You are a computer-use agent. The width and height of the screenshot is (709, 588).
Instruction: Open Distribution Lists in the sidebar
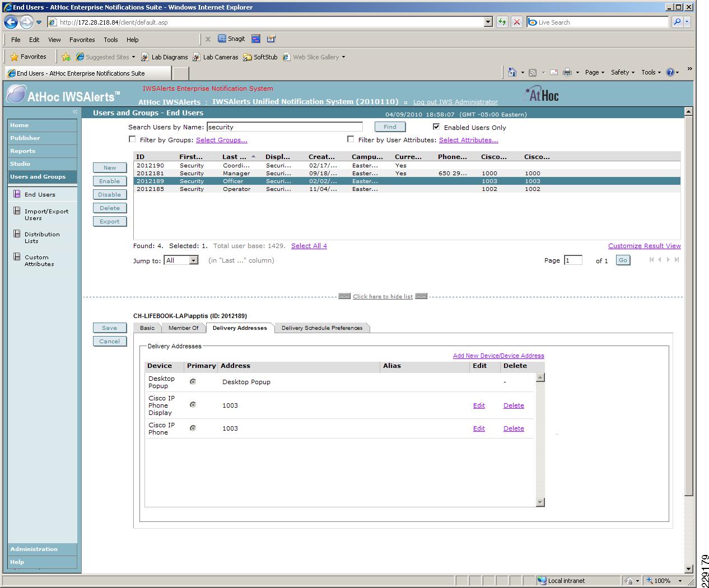coord(42,237)
